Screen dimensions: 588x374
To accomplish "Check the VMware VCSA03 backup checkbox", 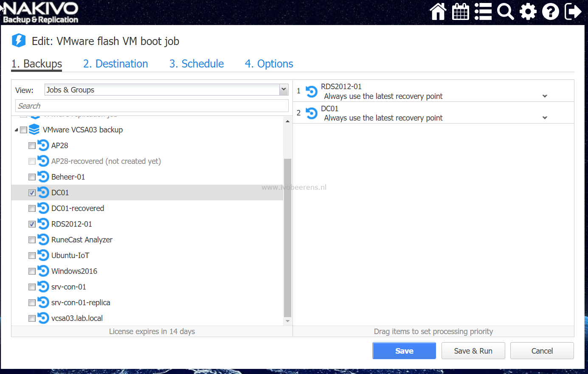I will [24, 130].
